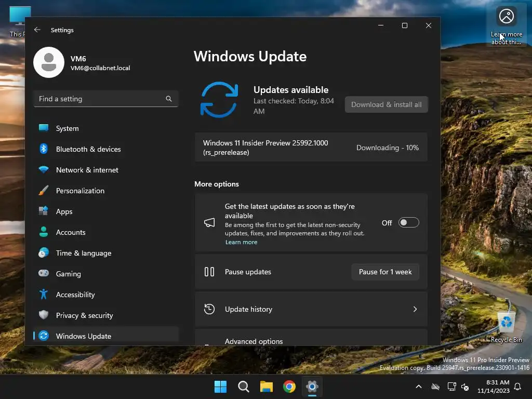Click the System monitor icon in sidebar
Viewport: 532px width, 399px height.
coord(44,128)
